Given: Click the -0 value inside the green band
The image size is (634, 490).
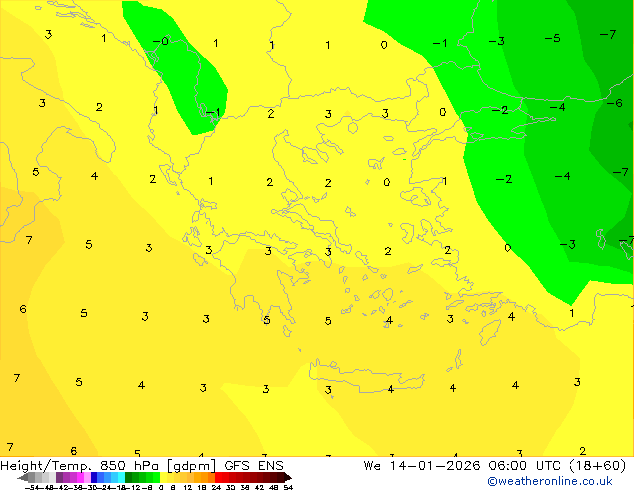Looking at the screenshot, I should coord(160,41).
